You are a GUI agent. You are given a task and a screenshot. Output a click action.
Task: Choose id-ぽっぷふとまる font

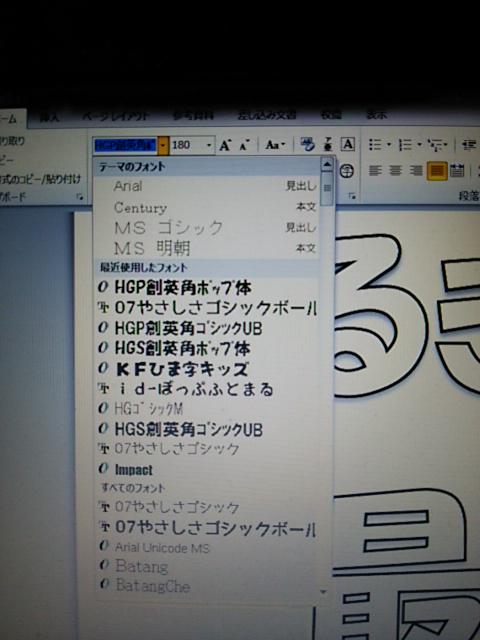[x=206, y=389]
